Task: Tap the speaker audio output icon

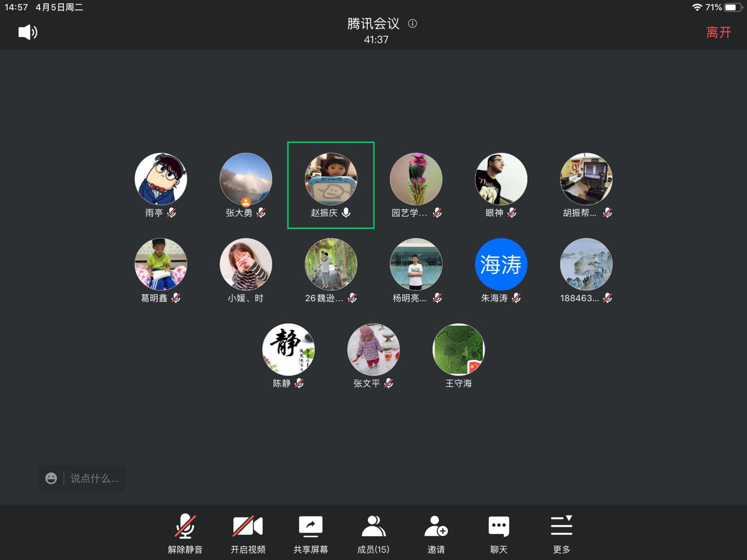Action: click(x=27, y=32)
